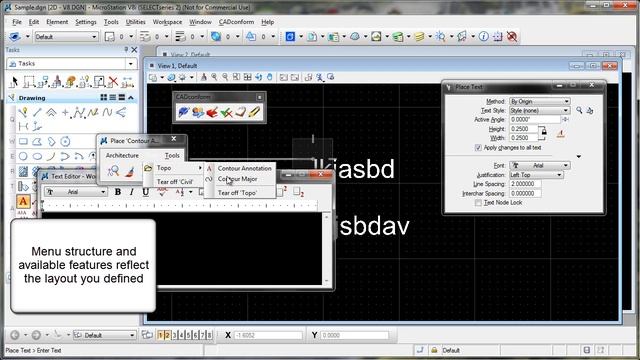The width and height of the screenshot is (640, 360).
Task: Click the blue info icon in main toolbar
Action: pyautogui.click(x=484, y=36)
